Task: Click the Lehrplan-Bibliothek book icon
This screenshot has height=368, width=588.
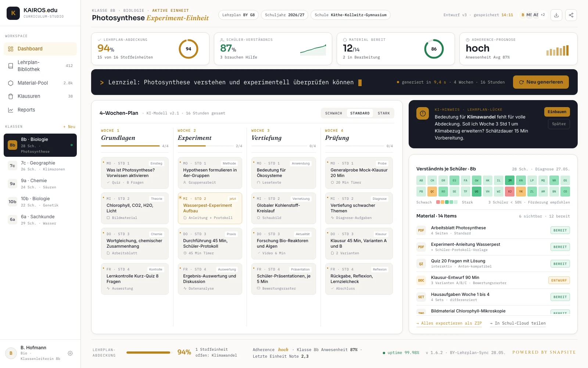Action: [x=11, y=66]
